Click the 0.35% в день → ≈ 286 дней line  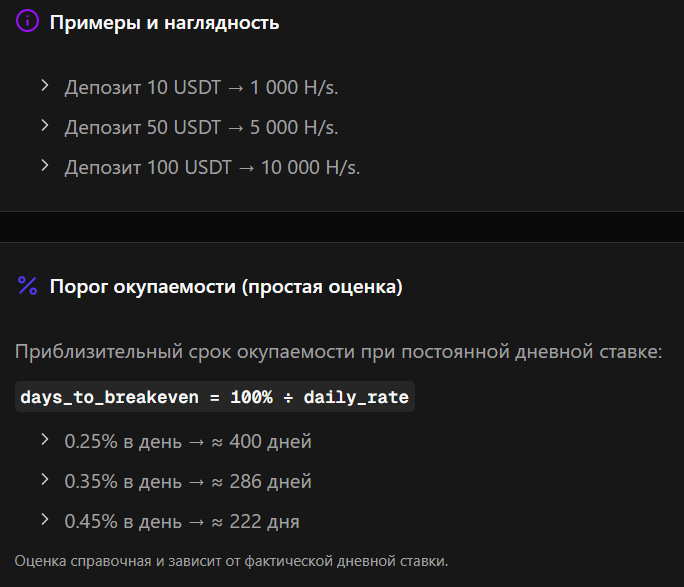click(188, 481)
